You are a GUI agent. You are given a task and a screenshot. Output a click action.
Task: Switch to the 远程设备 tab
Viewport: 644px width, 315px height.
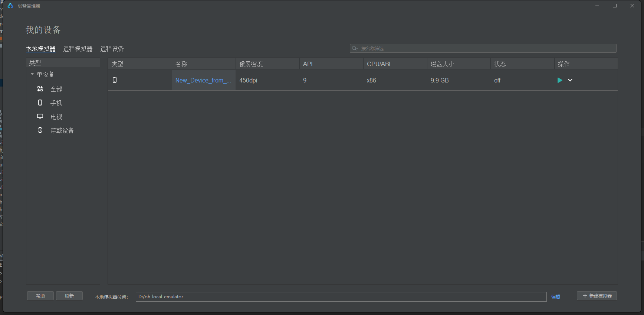pyautogui.click(x=112, y=49)
